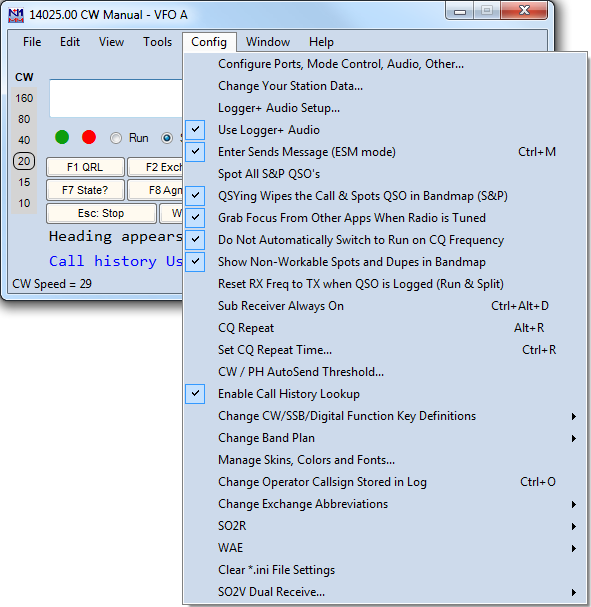
Task: Close the N1MM Logger window
Action: [524, 10]
